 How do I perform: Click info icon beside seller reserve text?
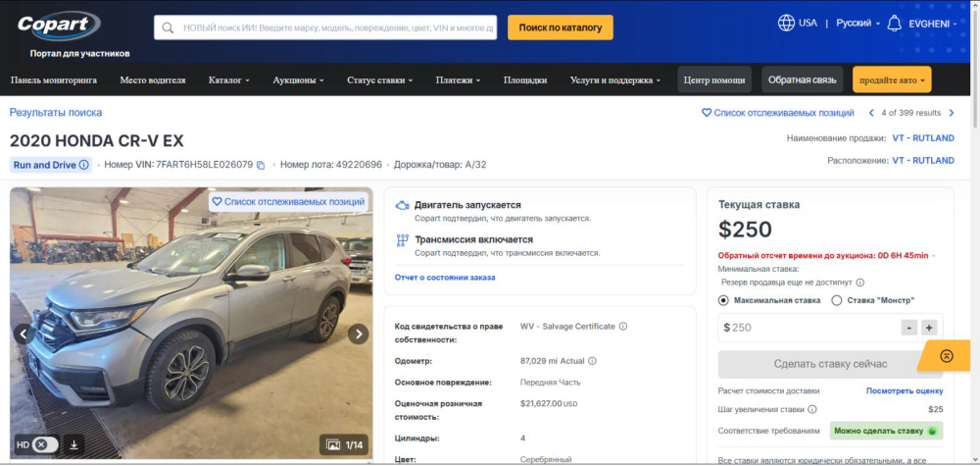(860, 283)
